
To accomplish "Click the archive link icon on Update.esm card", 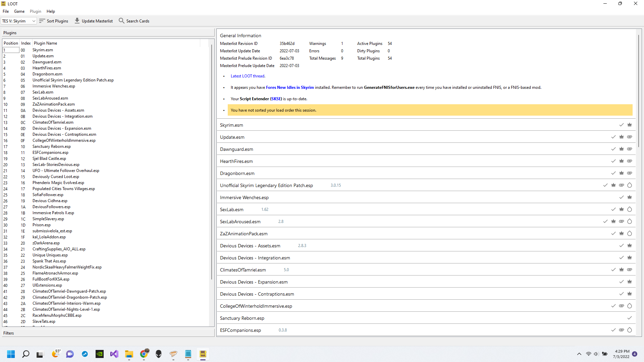I will [x=630, y=137].
